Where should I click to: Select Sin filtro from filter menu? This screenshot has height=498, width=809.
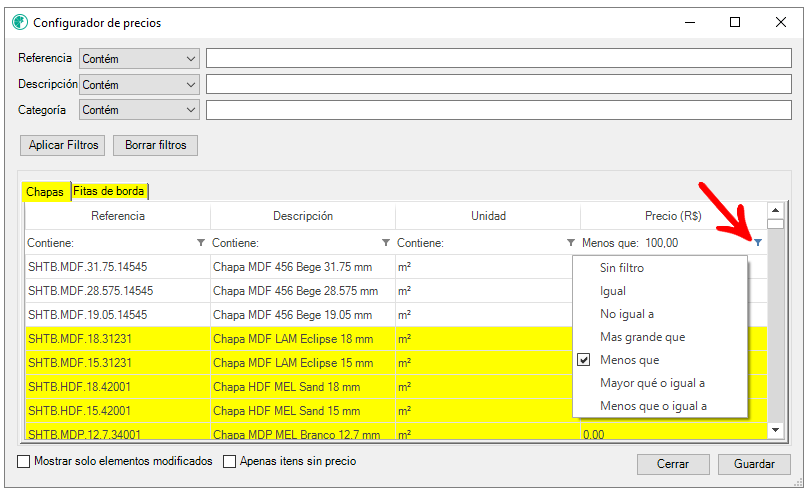[622, 268]
